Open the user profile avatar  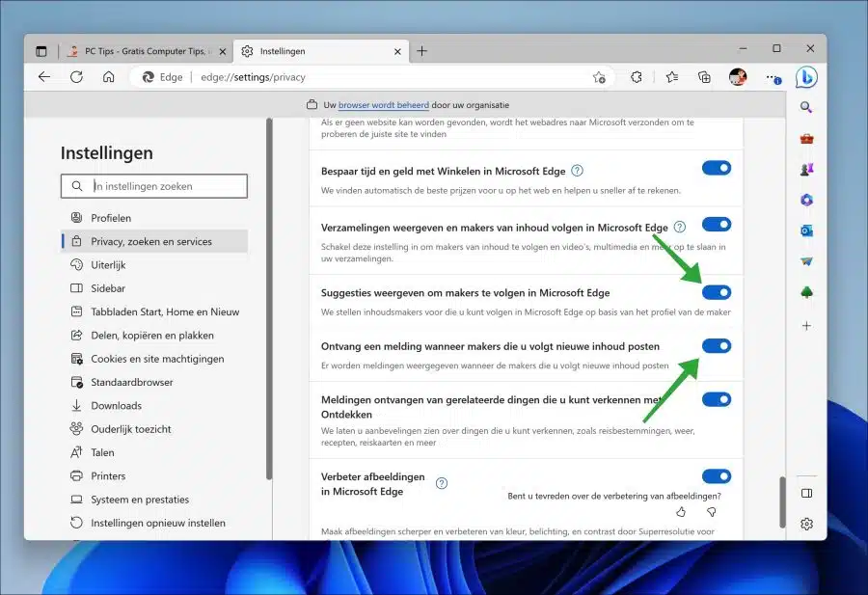[738, 77]
